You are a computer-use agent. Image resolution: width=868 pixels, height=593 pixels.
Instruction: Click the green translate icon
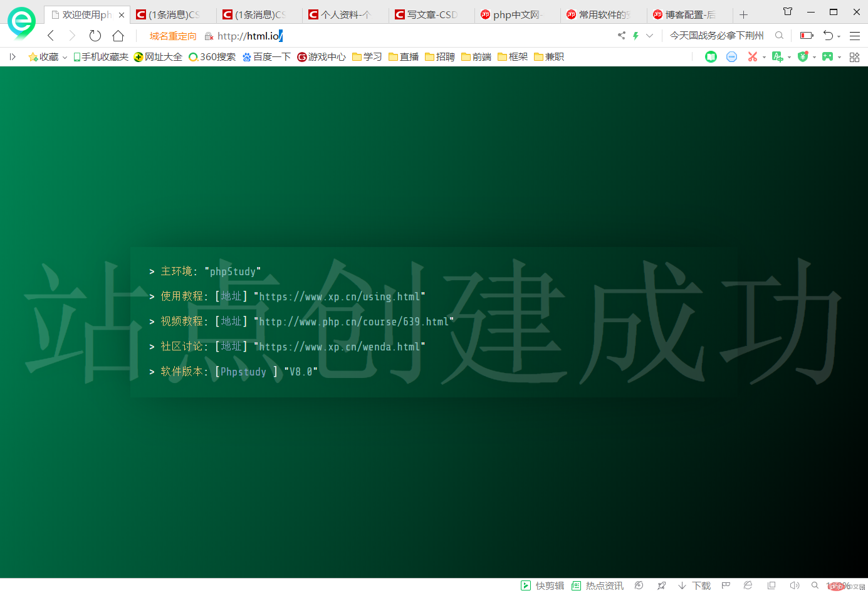pyautogui.click(x=777, y=57)
